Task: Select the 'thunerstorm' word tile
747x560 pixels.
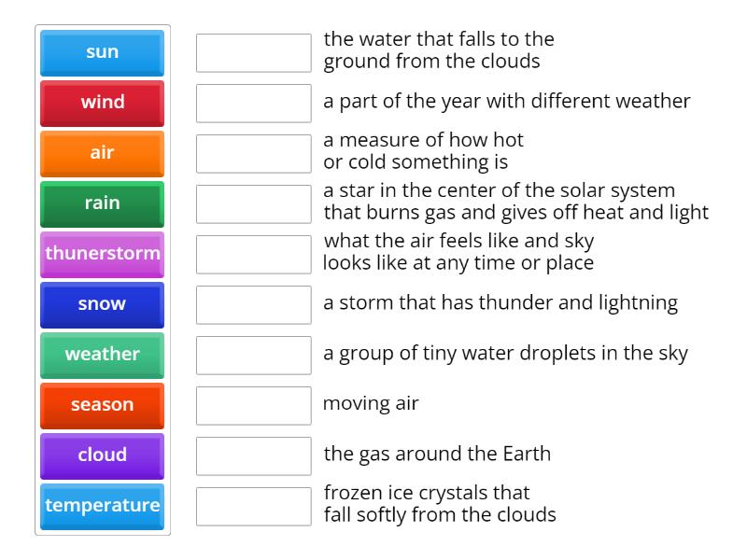Action: 101,254
